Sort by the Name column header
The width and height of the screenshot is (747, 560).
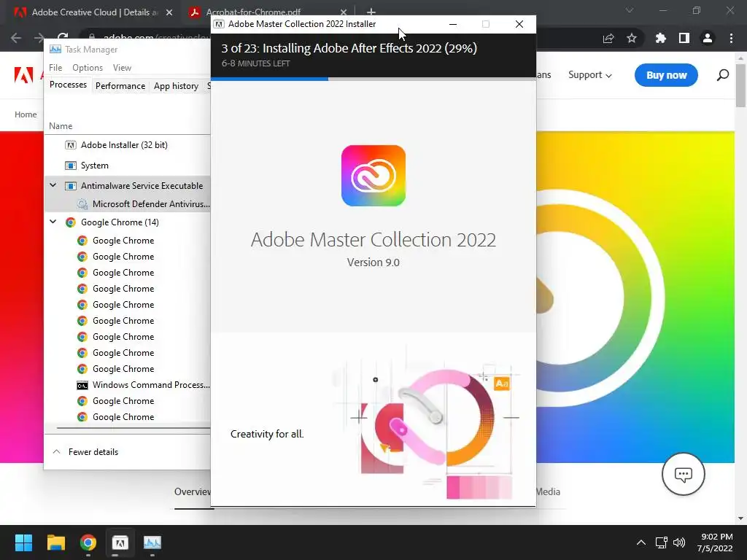click(61, 125)
